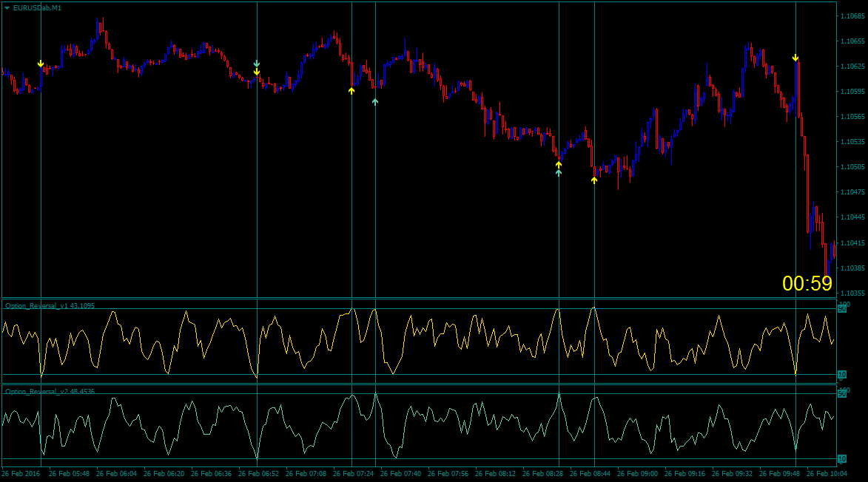Viewport: 868px width, 482px height.
Task: Click the 26 Feb 09:48 time label
Action: point(779,474)
